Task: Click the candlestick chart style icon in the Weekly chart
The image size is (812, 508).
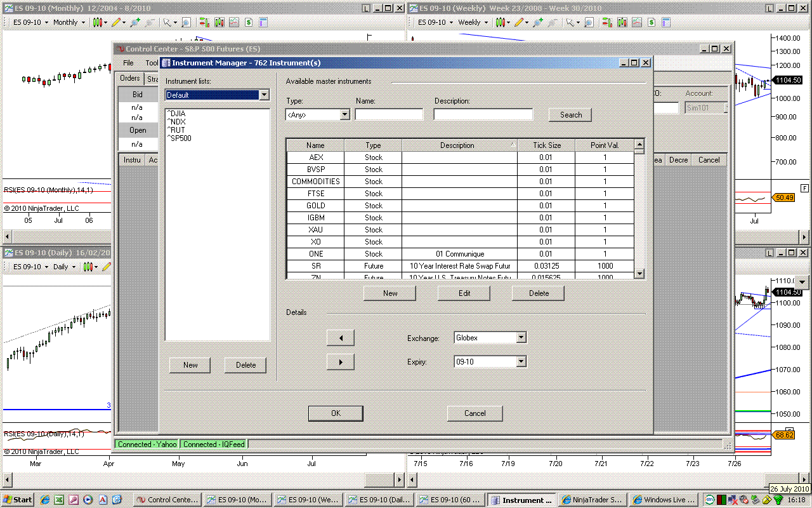Action: [501, 22]
